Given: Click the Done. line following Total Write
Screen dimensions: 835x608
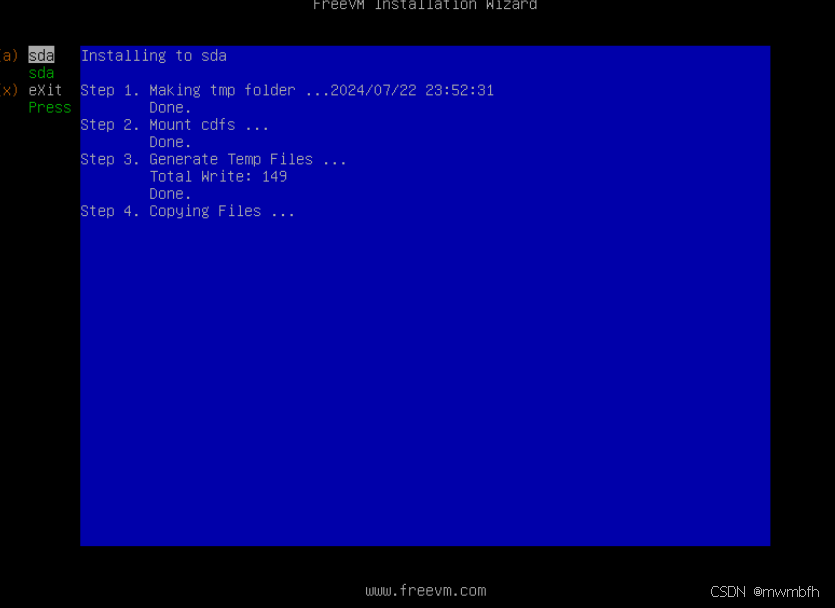Looking at the screenshot, I should tap(170, 194).
